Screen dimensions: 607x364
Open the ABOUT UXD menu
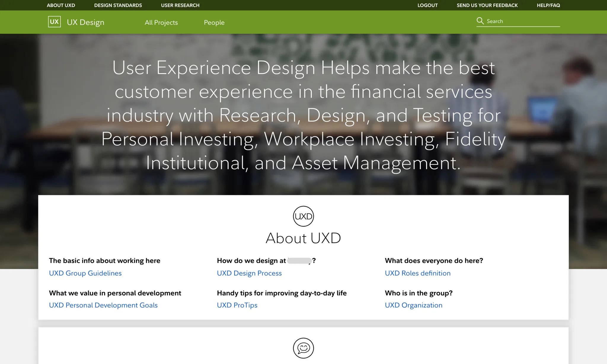point(61,5)
